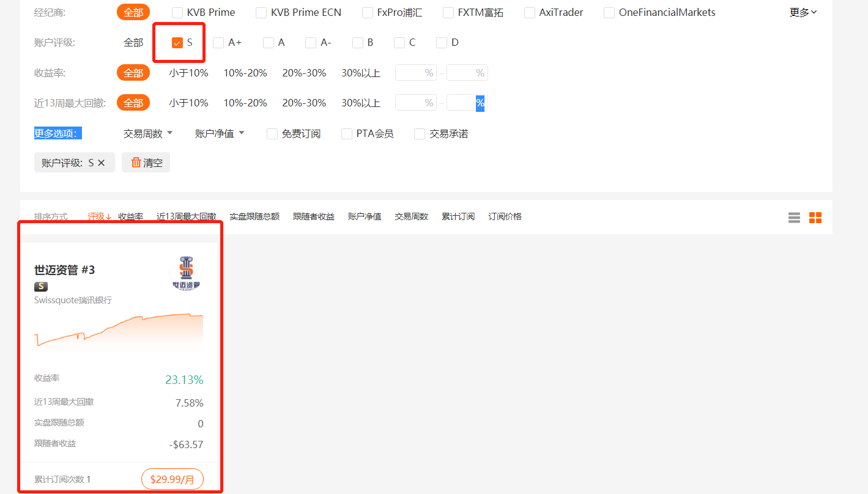The image size is (868, 494).
Task: Filter 近13周最大回撤 by 10%-20%
Action: (245, 103)
